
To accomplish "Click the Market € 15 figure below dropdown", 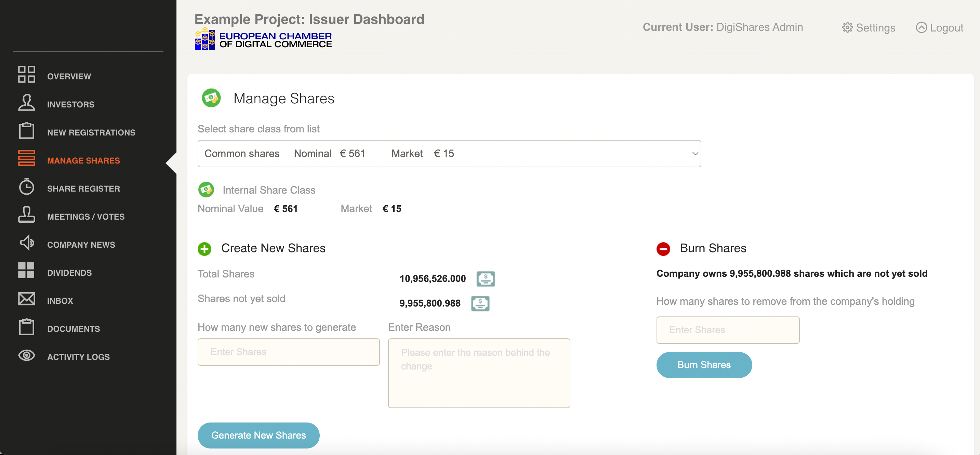I will pyautogui.click(x=392, y=209).
